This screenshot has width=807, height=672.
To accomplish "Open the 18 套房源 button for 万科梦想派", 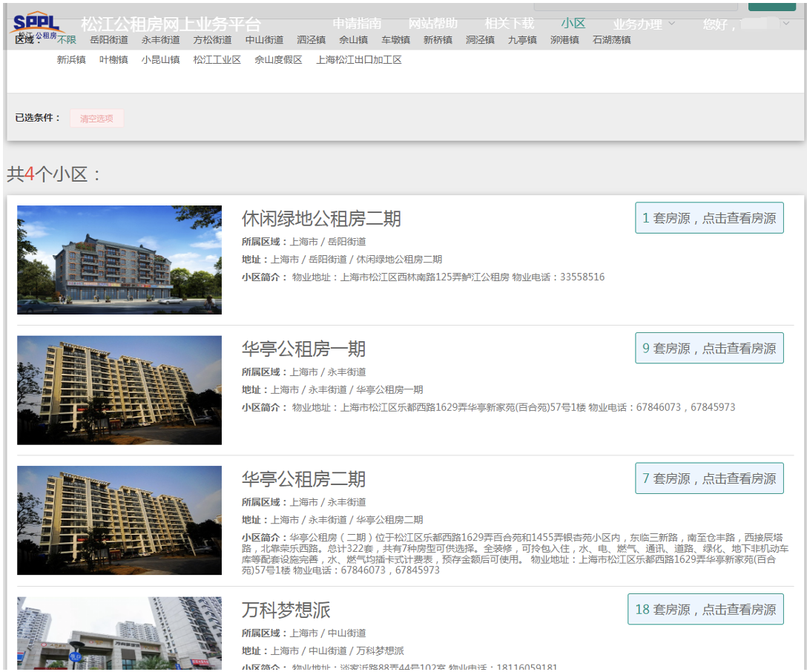I will point(705,609).
